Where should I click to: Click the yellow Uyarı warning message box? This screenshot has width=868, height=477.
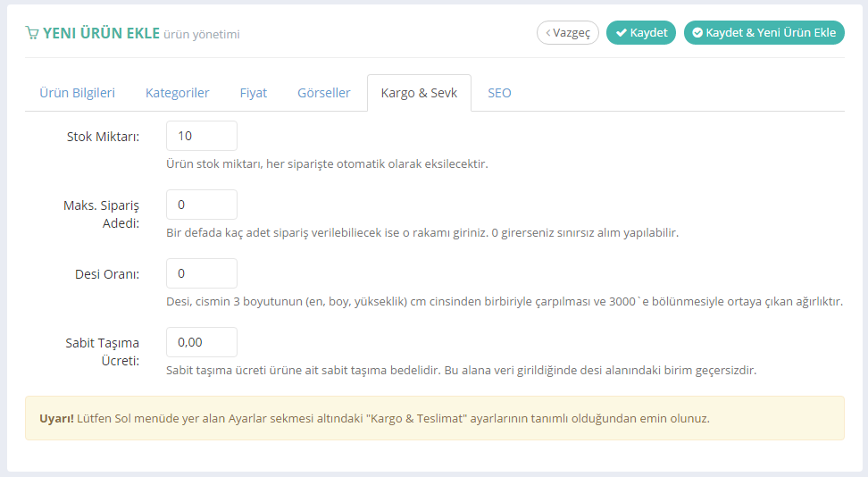point(434,418)
